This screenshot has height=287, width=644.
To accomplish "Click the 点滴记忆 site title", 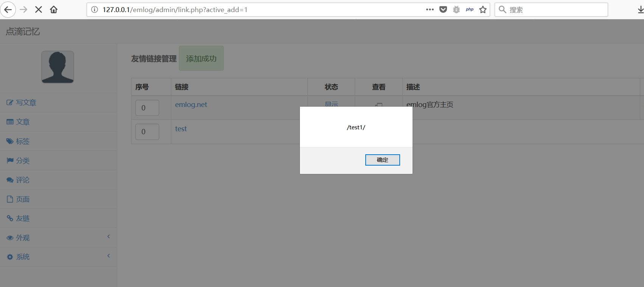I will point(23,31).
